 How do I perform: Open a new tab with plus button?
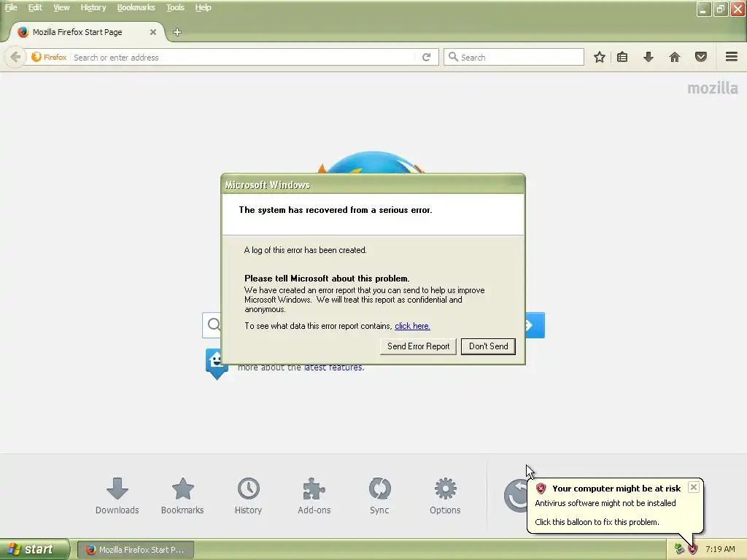[177, 32]
